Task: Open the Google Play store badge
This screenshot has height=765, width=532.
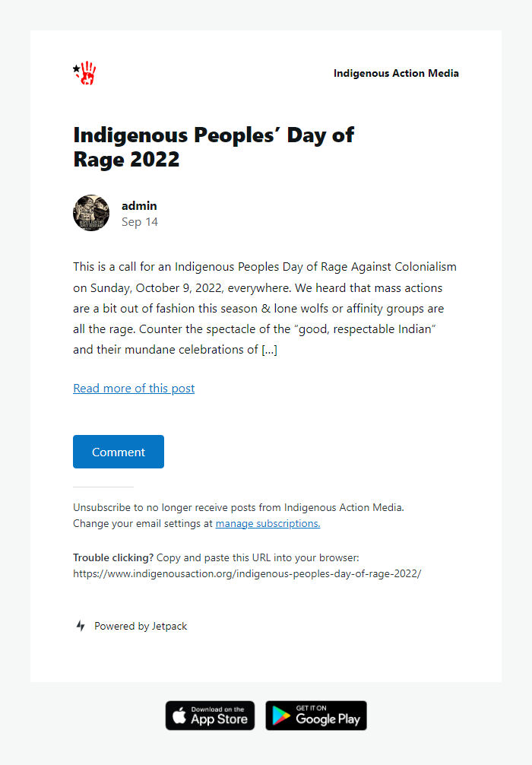Action: pyautogui.click(x=315, y=715)
